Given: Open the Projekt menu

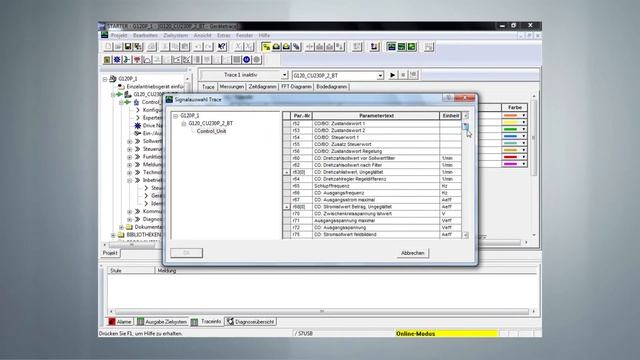Looking at the screenshot, I should coord(119,36).
